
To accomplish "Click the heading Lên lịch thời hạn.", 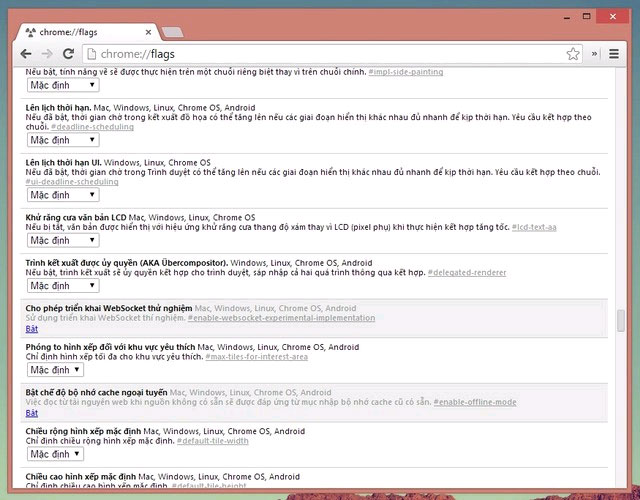I will [58, 108].
